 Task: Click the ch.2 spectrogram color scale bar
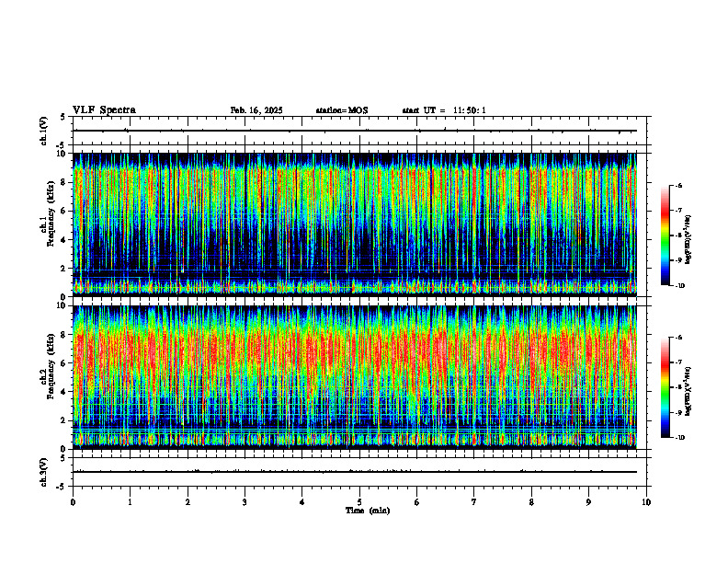[665, 387]
